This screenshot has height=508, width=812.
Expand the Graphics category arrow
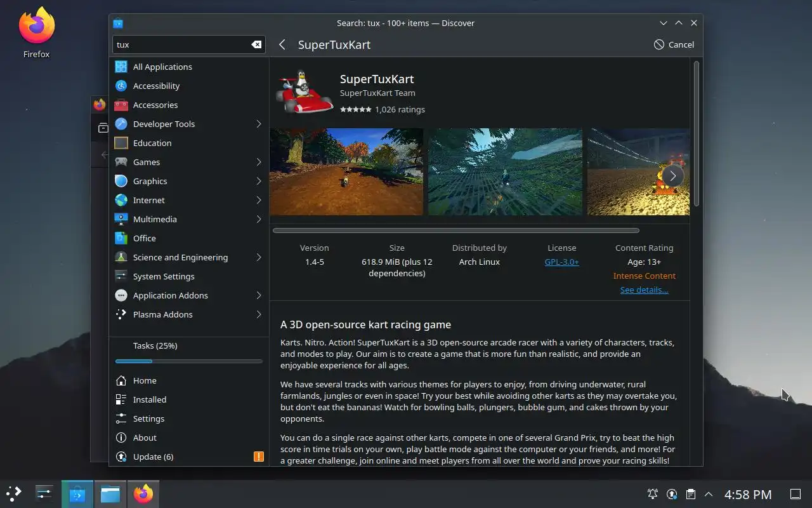coord(259,181)
